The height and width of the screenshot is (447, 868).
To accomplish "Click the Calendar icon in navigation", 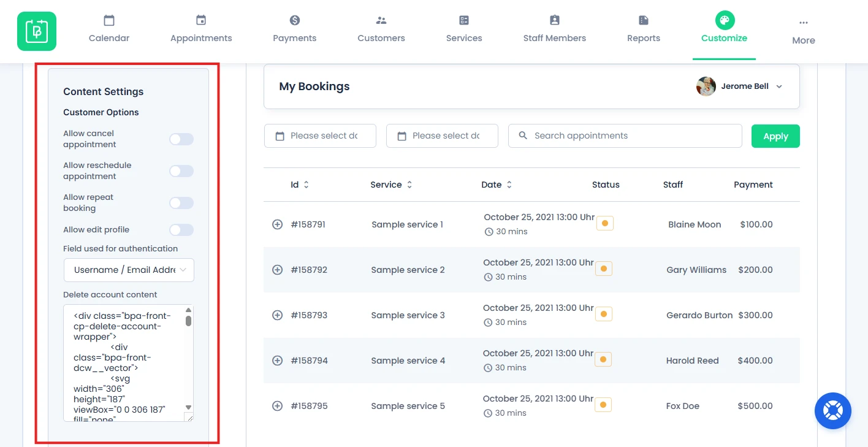I will pyautogui.click(x=109, y=20).
